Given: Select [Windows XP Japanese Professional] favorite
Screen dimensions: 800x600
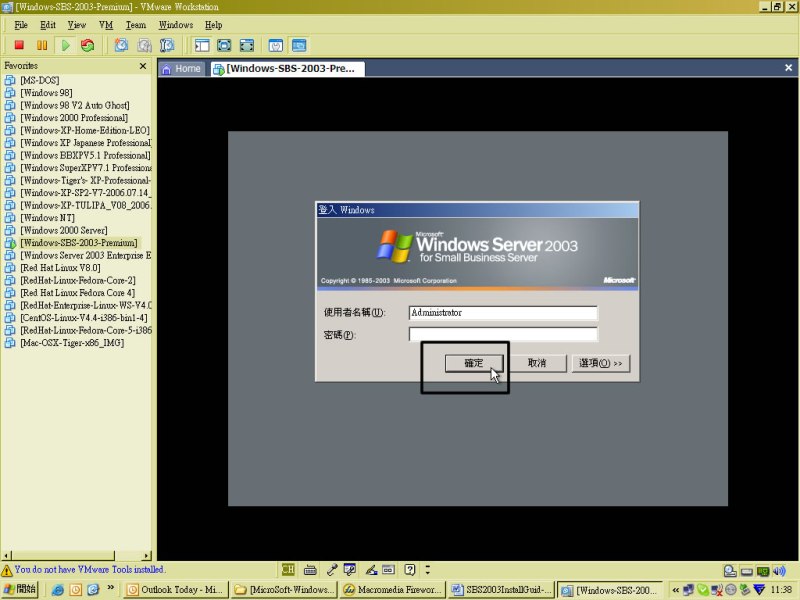Looking at the screenshot, I should 86,143.
